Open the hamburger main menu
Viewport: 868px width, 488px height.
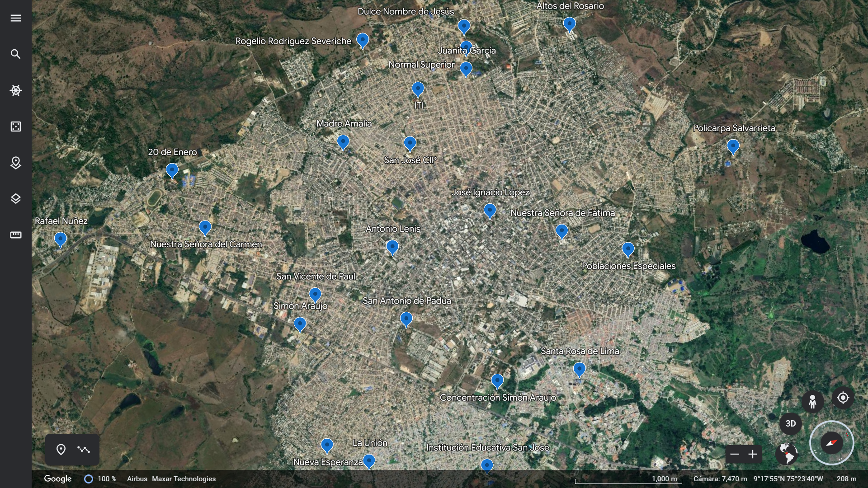(16, 18)
